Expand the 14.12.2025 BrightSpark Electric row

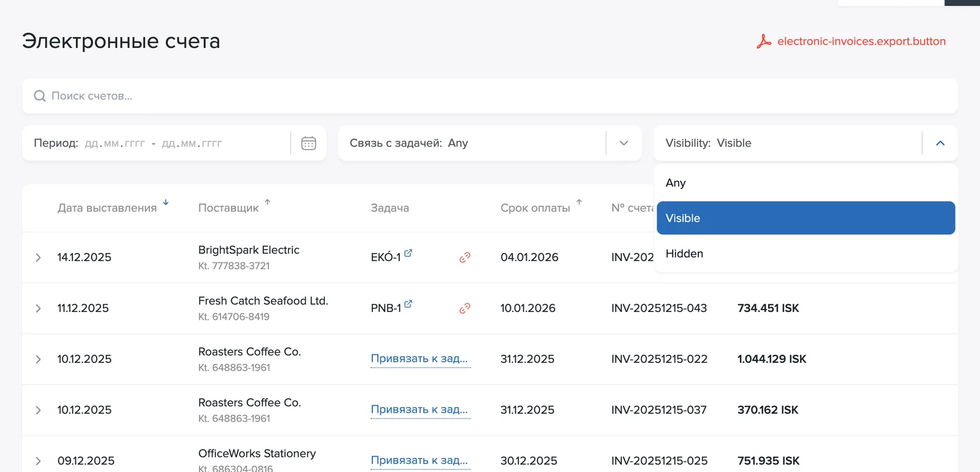point(38,257)
